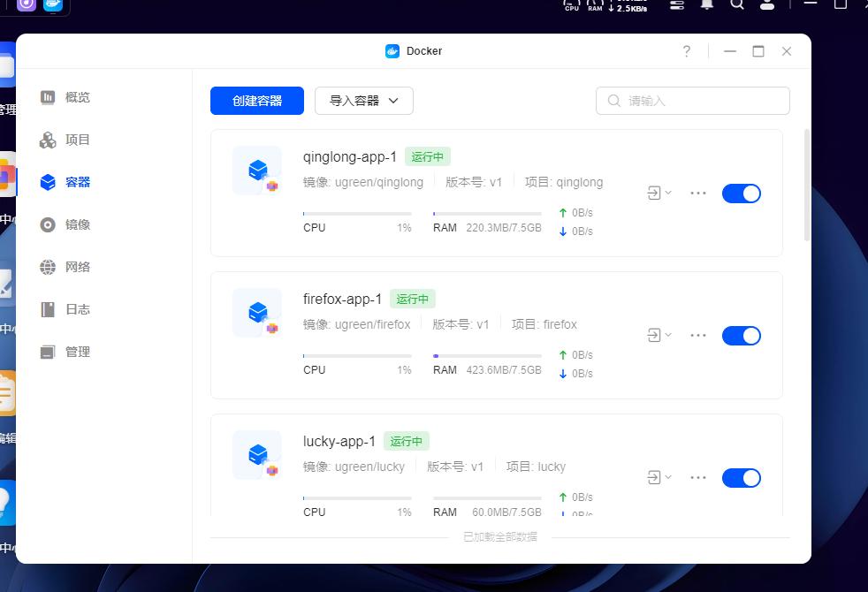Toggle off the qinglong-app-1 container switch
Image resolution: width=868 pixels, height=592 pixels.
click(741, 193)
